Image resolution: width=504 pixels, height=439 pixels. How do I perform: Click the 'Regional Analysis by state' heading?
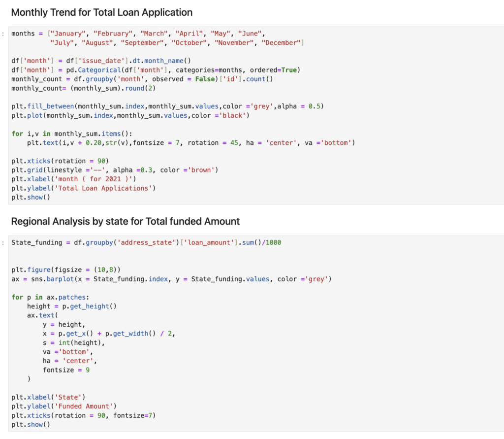tap(125, 222)
